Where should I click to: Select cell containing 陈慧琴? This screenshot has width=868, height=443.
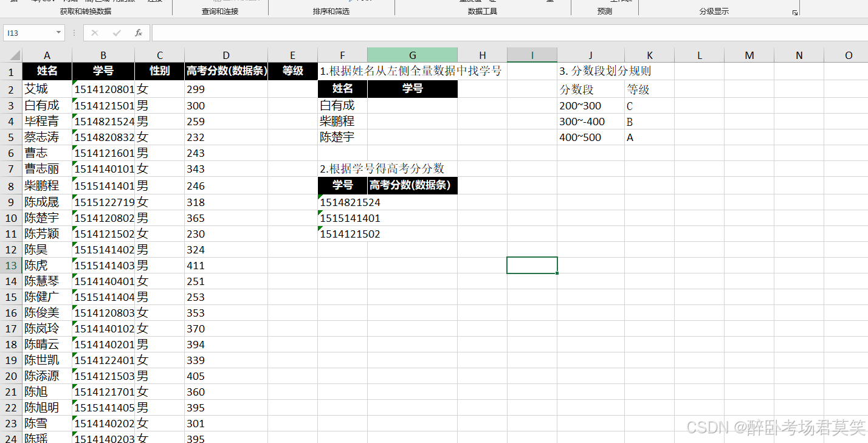pyautogui.click(x=47, y=281)
